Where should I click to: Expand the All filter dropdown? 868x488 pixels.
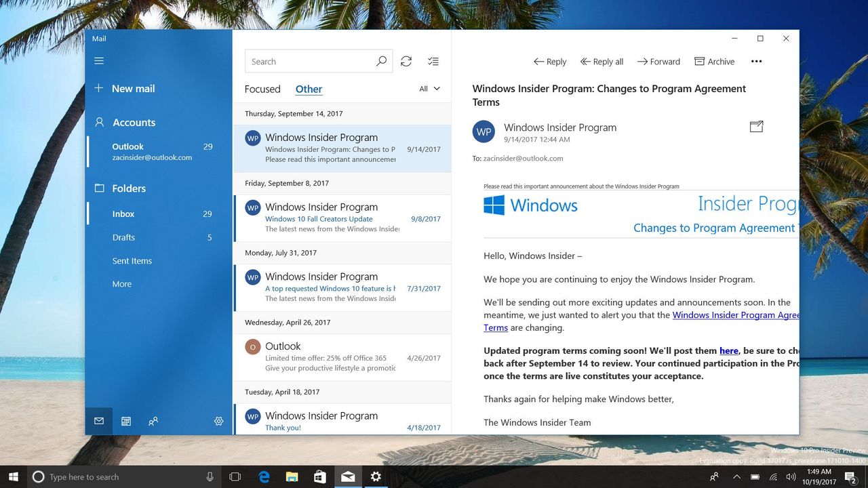(429, 89)
